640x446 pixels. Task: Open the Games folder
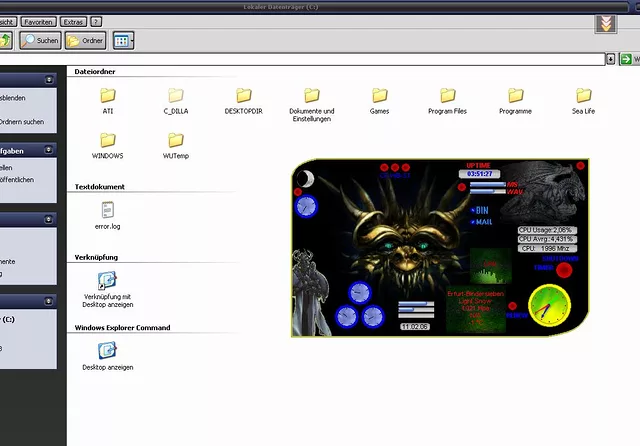pos(380,96)
